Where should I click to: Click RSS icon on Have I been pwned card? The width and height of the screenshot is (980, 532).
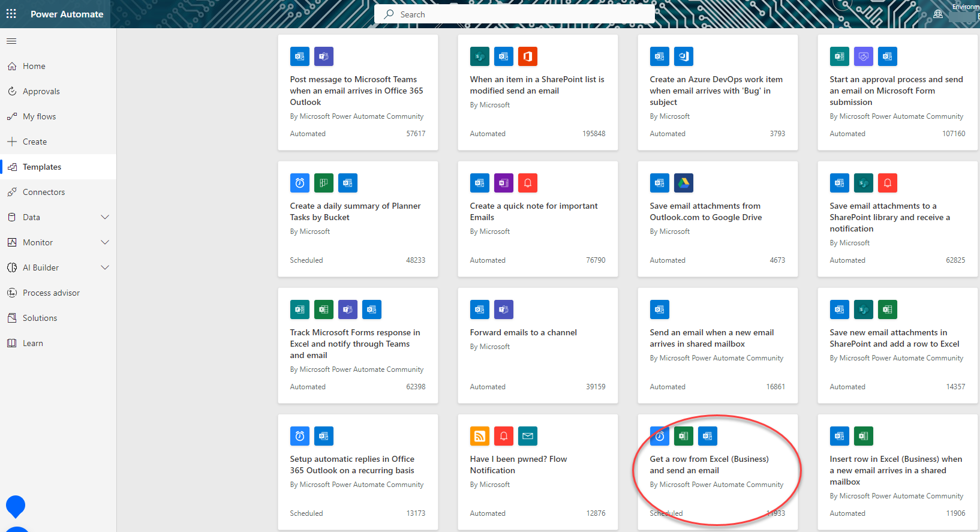tap(480, 436)
